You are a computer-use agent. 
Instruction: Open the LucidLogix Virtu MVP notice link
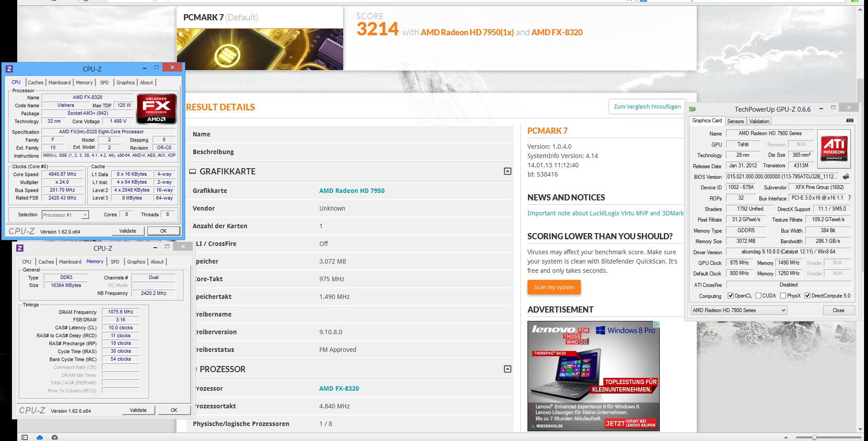(x=606, y=213)
